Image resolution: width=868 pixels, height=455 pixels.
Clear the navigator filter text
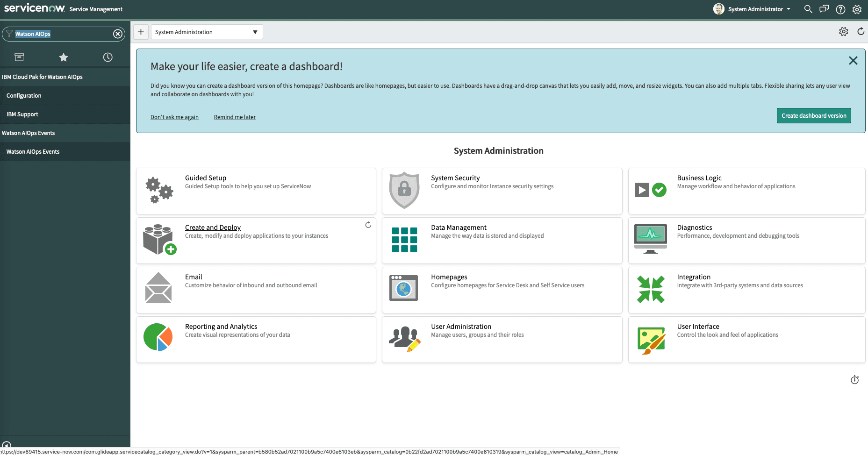click(x=118, y=34)
